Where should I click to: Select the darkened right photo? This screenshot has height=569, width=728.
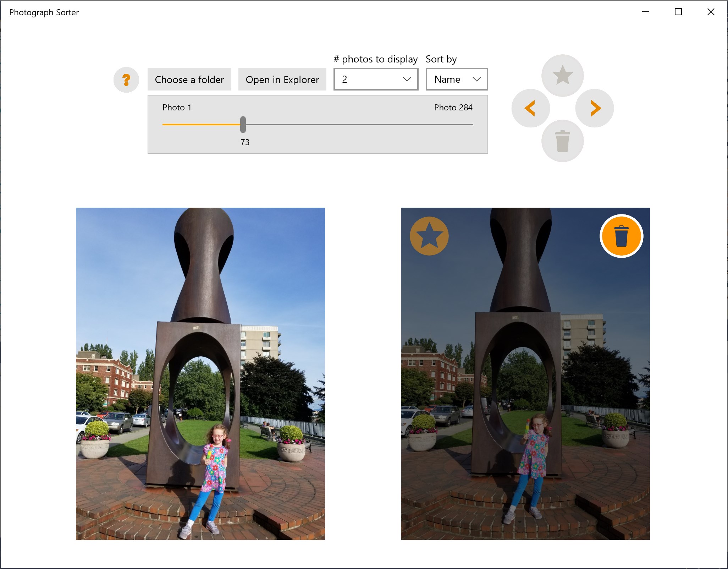(x=525, y=374)
